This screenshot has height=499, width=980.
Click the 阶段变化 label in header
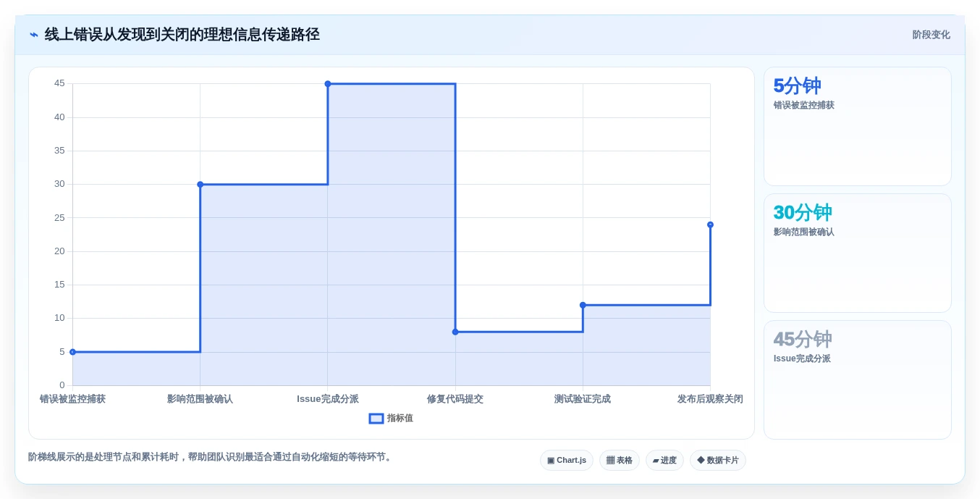[x=931, y=35]
